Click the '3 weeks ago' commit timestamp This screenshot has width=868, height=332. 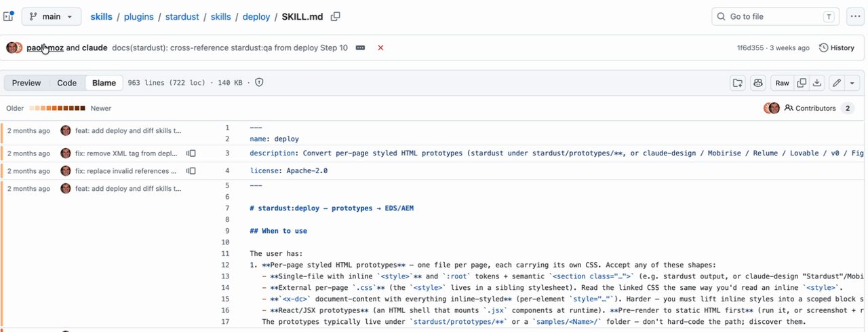tap(789, 48)
